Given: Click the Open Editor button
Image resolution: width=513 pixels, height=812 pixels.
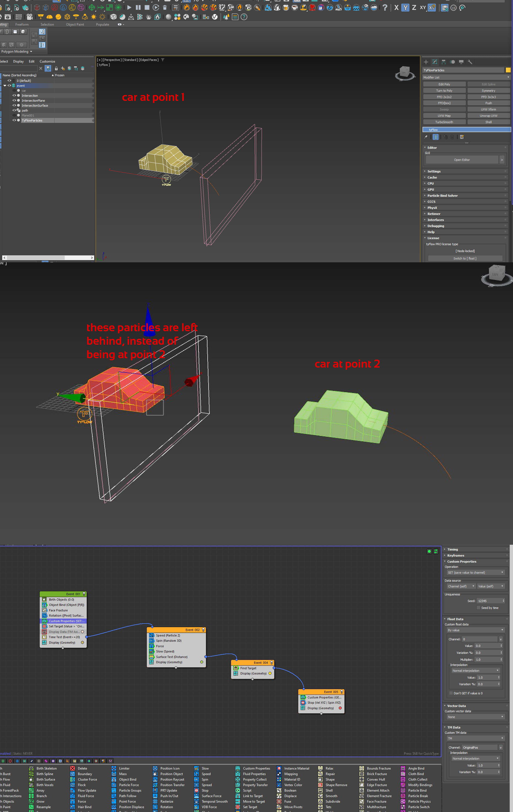Looking at the screenshot, I should (x=462, y=160).
